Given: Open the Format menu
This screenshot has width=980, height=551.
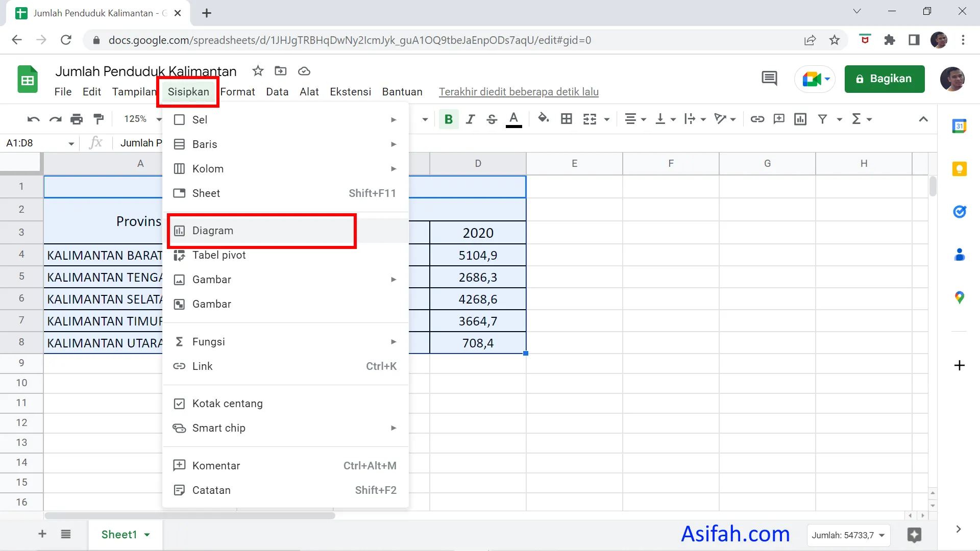Looking at the screenshot, I should click(238, 92).
